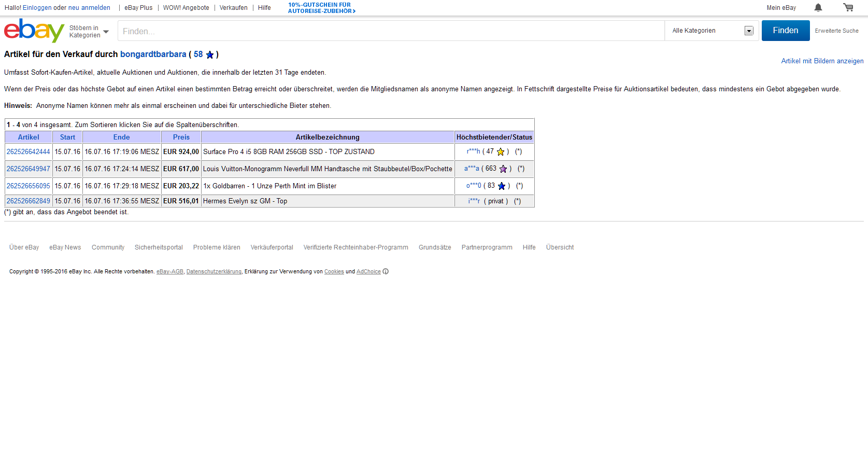Image resolution: width=868 pixels, height=471 pixels.
Task: Click the 10%-Gutschein Autoreise-Zubehör promo
Action: (322, 8)
